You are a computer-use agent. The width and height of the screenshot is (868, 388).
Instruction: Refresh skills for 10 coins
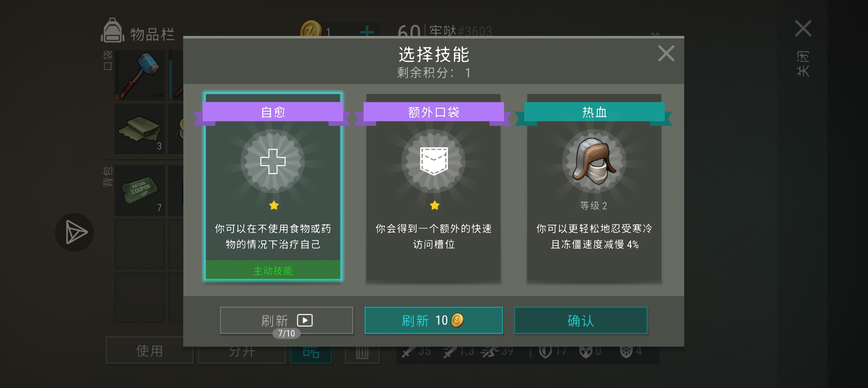click(434, 320)
